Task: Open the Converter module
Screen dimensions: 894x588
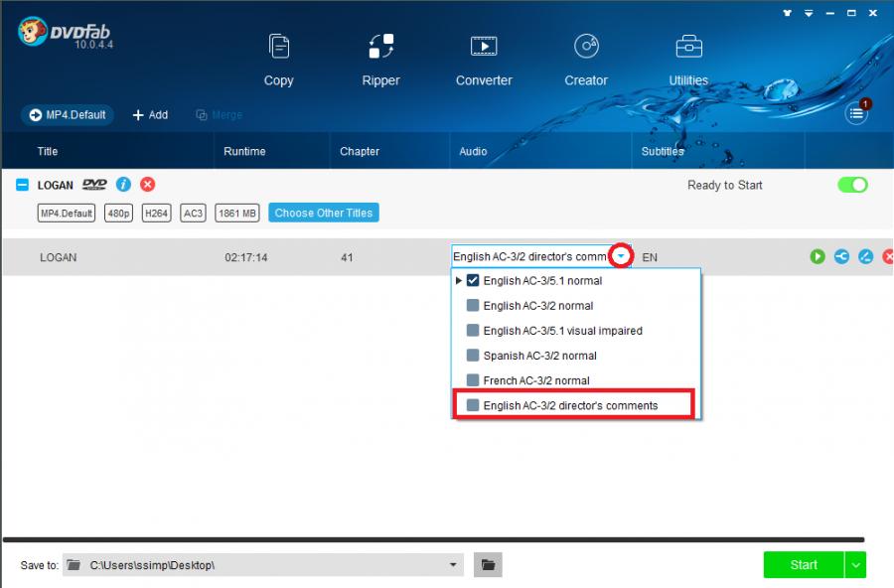Action: coord(484,60)
